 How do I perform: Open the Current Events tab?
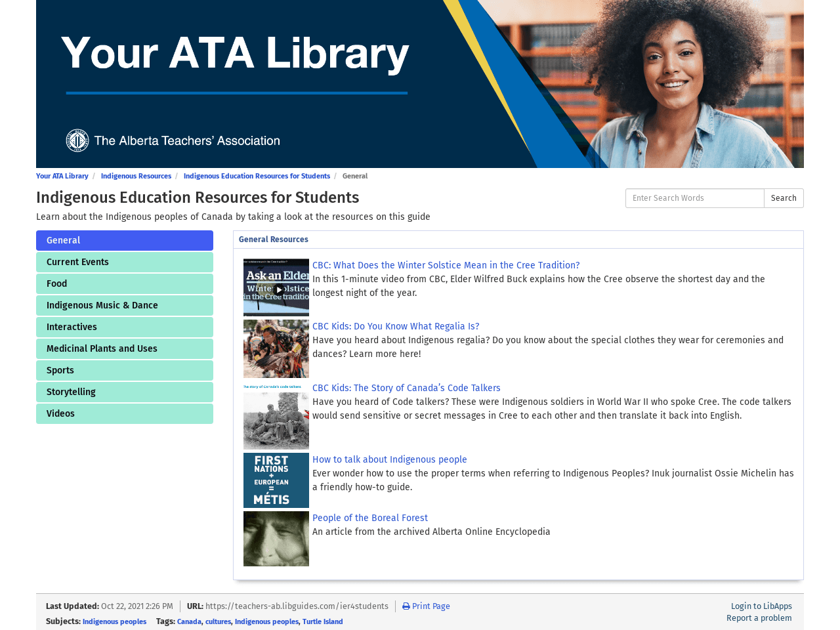pos(125,262)
